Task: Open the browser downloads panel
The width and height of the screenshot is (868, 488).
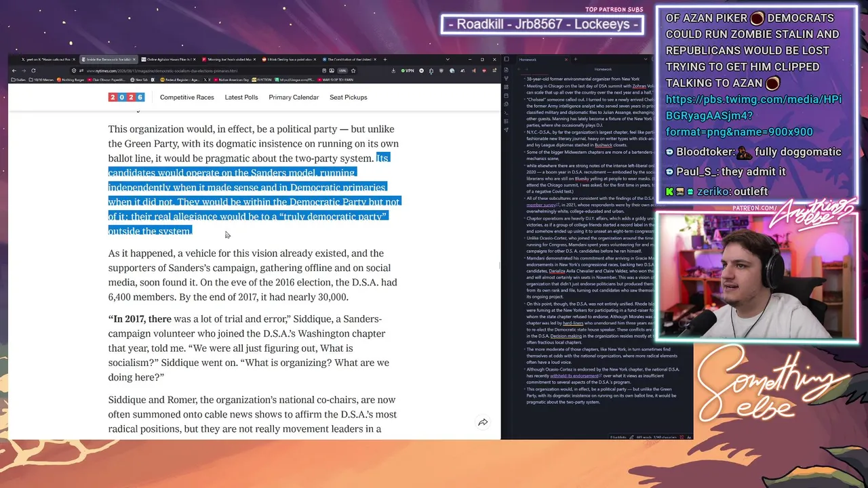Action: 393,70
